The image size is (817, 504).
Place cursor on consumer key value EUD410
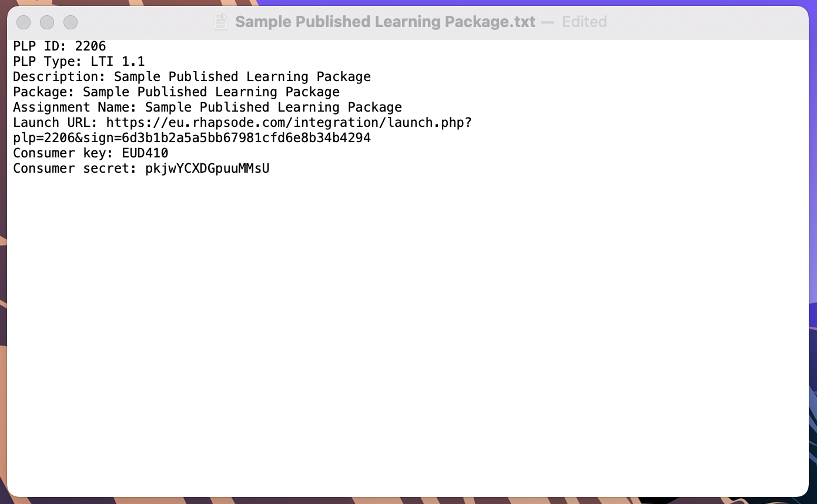(x=145, y=153)
